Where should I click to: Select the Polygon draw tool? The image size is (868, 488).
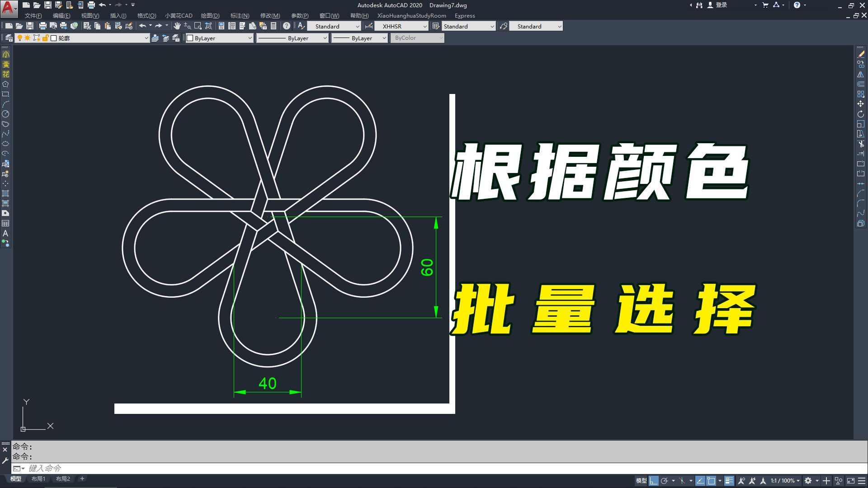click(5, 84)
